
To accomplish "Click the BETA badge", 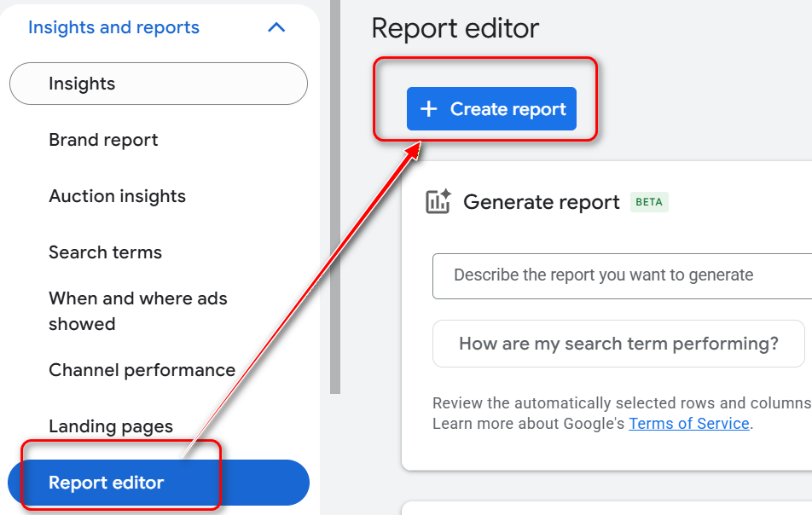I will pos(649,202).
